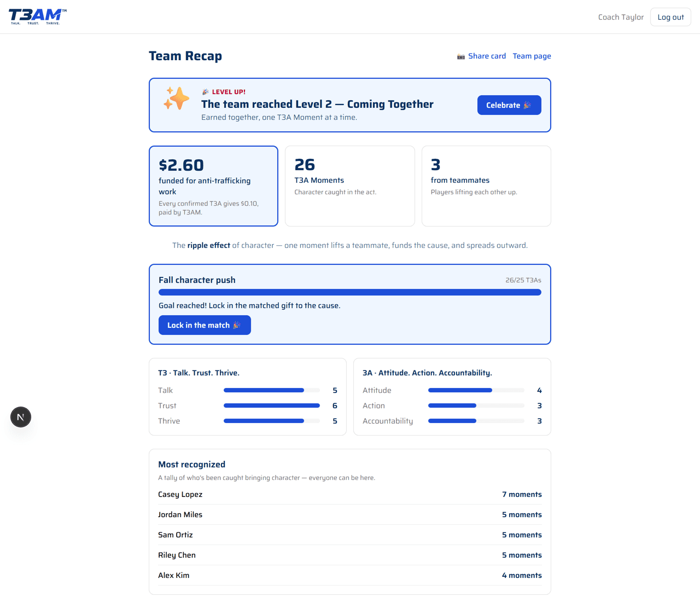The width and height of the screenshot is (700, 608).
Task: Click the Goal reached! message
Action: pyautogui.click(x=249, y=305)
